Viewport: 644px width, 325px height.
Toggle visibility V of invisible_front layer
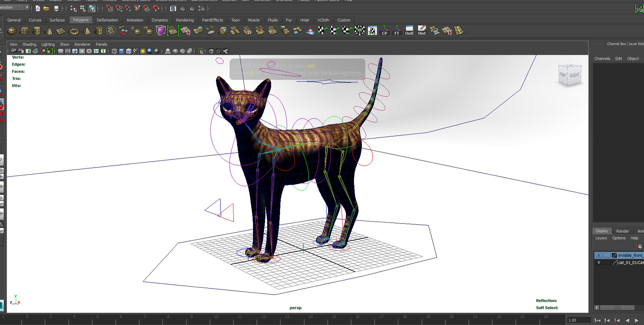599,256
